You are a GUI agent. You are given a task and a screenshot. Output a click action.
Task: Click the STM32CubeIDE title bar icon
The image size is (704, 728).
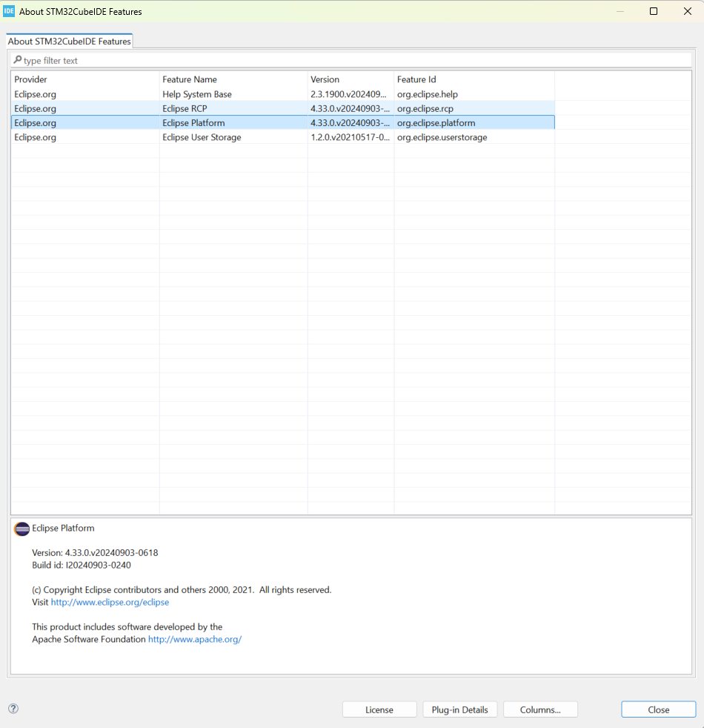[9, 11]
